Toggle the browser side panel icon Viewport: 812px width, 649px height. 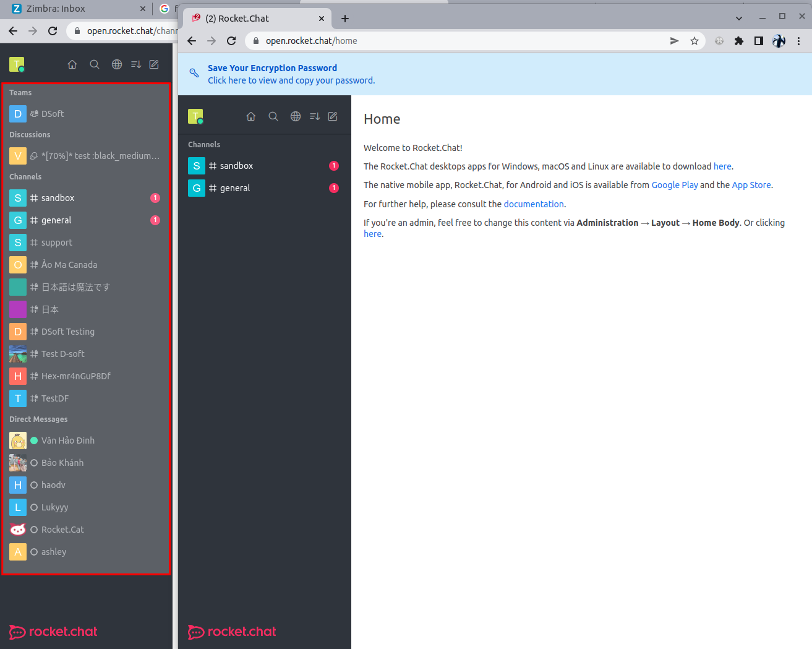point(759,41)
